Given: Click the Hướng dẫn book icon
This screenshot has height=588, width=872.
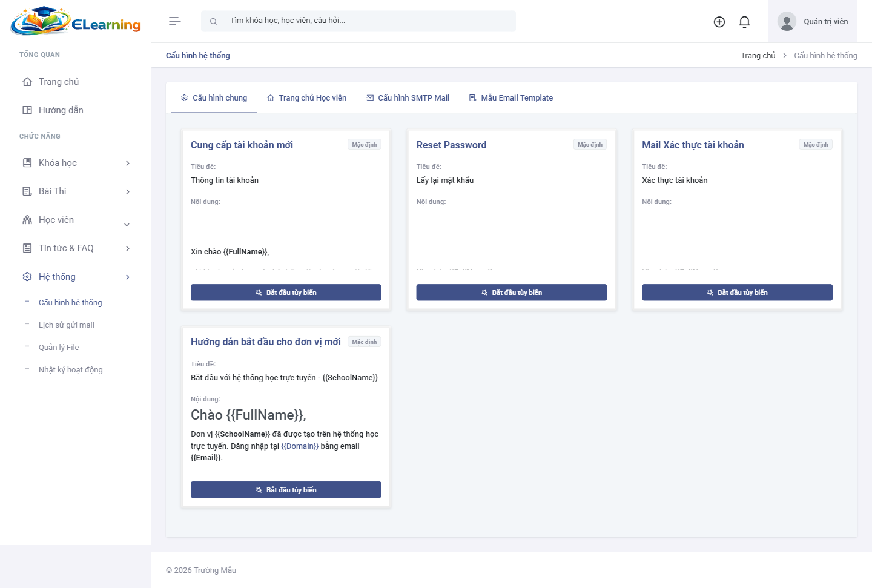Looking at the screenshot, I should coord(27,110).
